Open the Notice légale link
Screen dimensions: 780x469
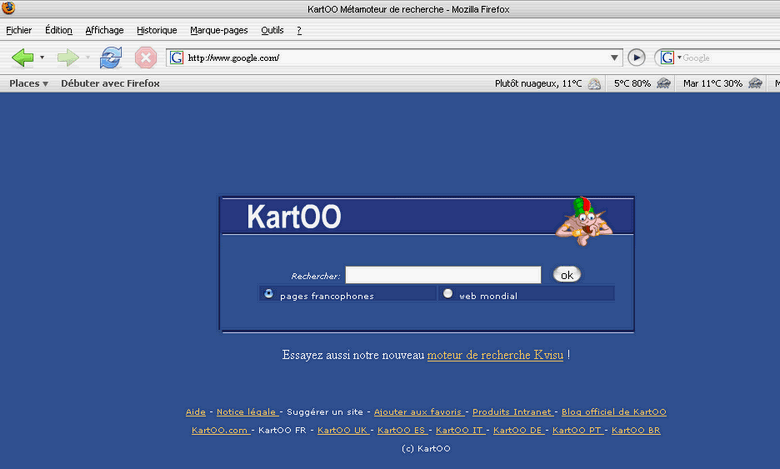[x=247, y=412]
